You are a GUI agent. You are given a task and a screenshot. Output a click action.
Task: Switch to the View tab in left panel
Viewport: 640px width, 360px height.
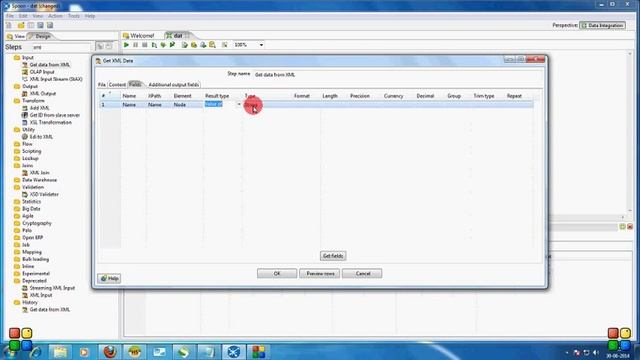16,36
